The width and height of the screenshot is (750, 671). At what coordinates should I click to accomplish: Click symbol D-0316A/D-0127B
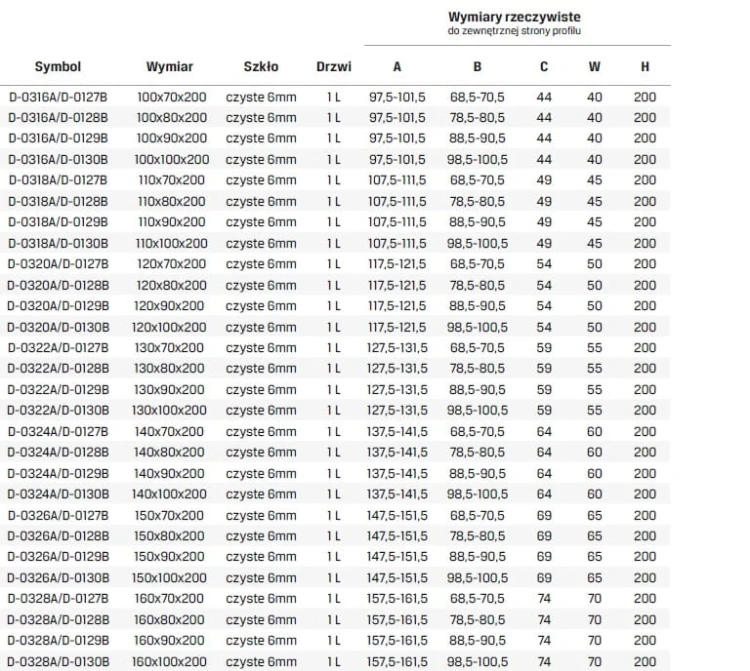(58, 97)
